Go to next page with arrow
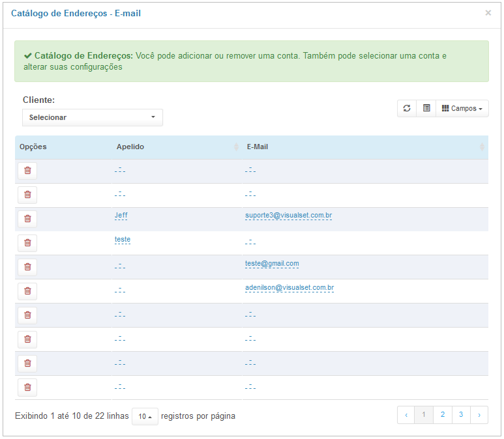 [479, 415]
